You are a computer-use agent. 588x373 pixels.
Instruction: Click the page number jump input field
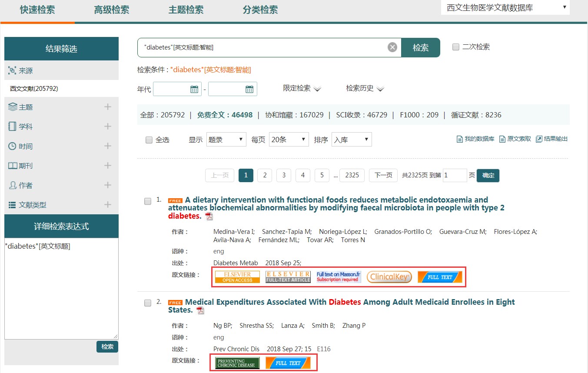pyautogui.click(x=455, y=175)
